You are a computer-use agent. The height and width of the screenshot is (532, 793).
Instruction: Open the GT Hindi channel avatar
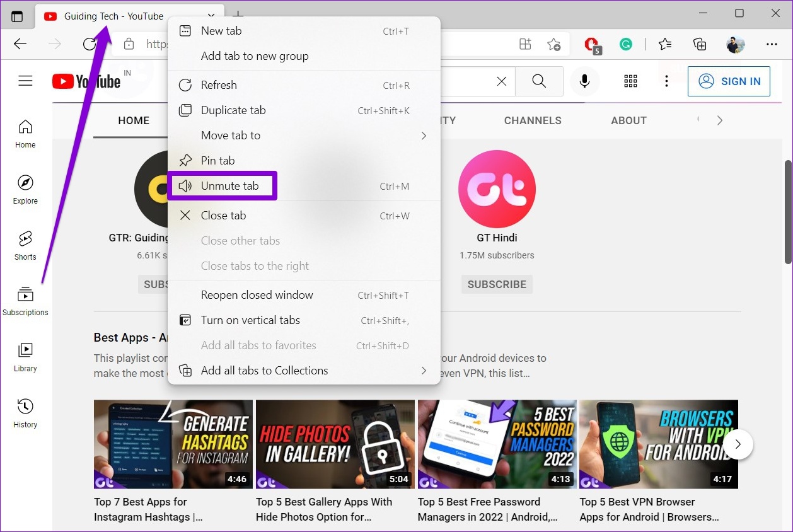pos(497,188)
